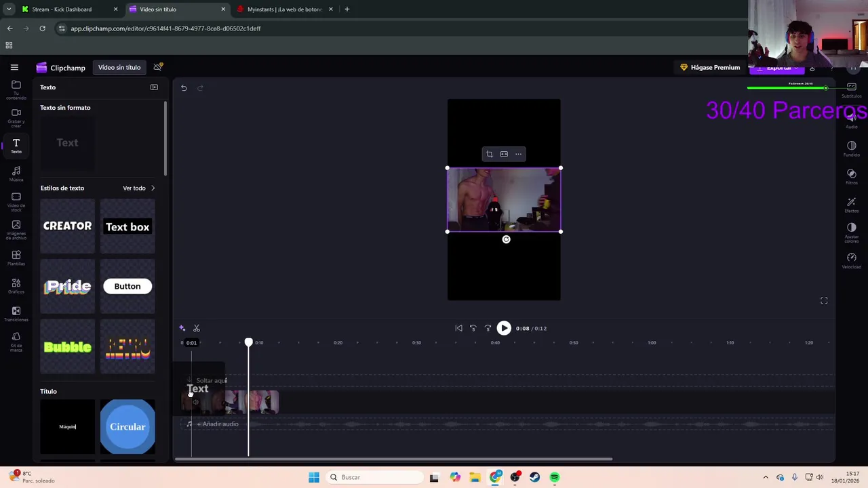Select the Texto sidebar tab
This screenshot has width=868, height=488.
pyautogui.click(x=16, y=146)
